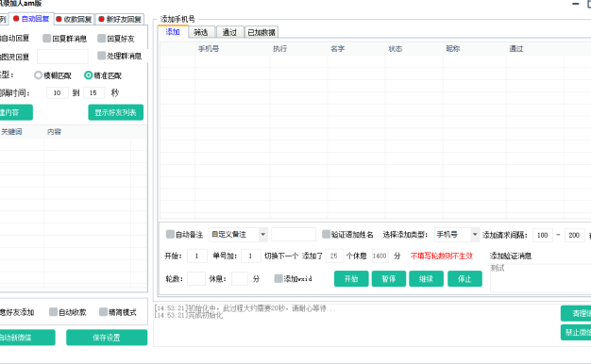The height and width of the screenshot is (364, 591).
Task: Click the 昵称 column header
Action: point(452,48)
